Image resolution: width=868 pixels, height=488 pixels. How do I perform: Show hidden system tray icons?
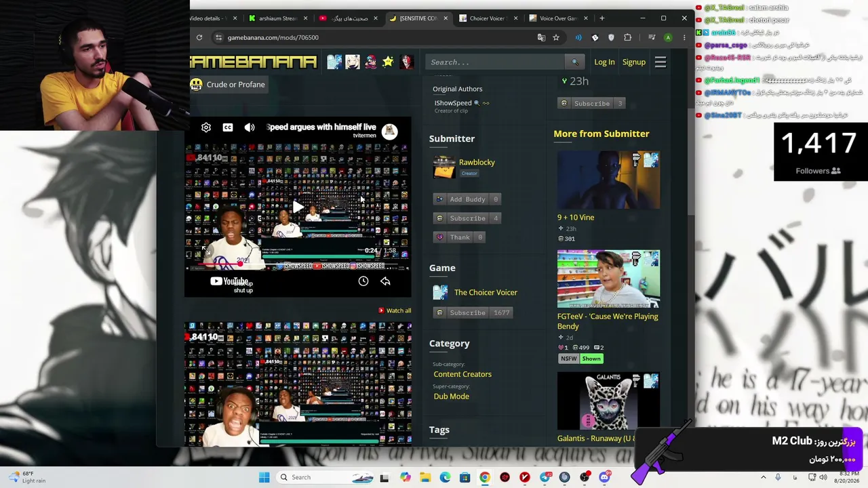[x=763, y=477]
